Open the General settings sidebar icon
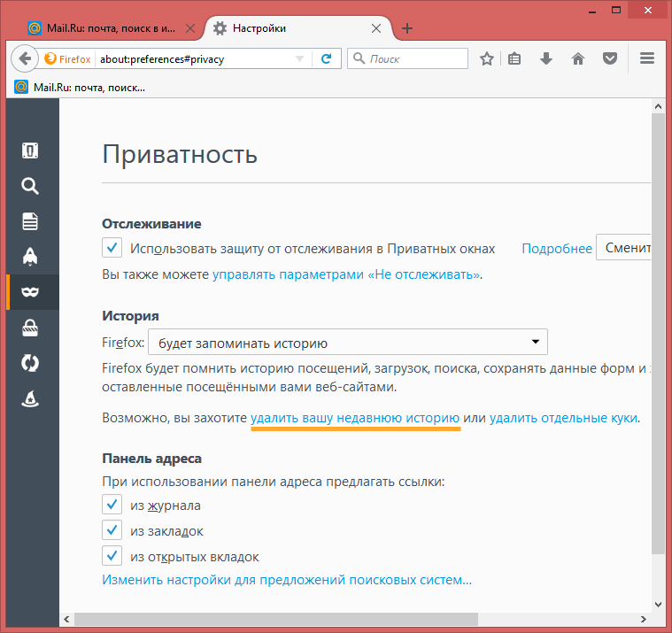Viewport: 672px width, 633px height. pos(30,151)
